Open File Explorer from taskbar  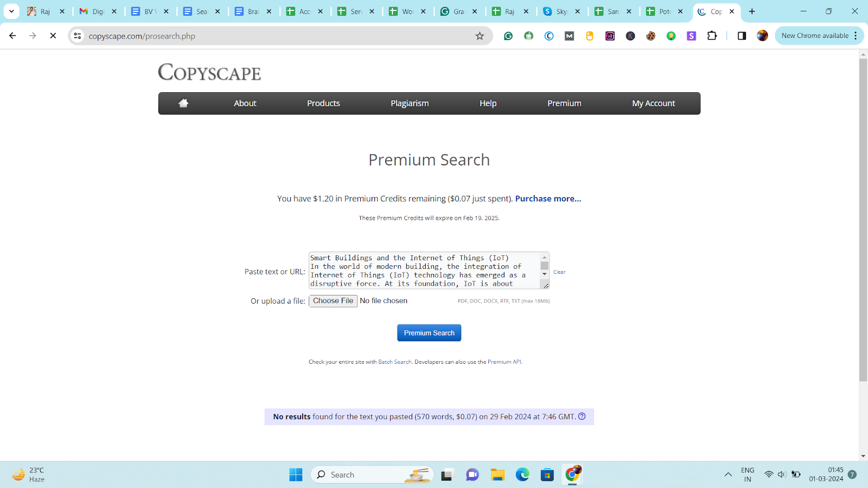point(497,475)
